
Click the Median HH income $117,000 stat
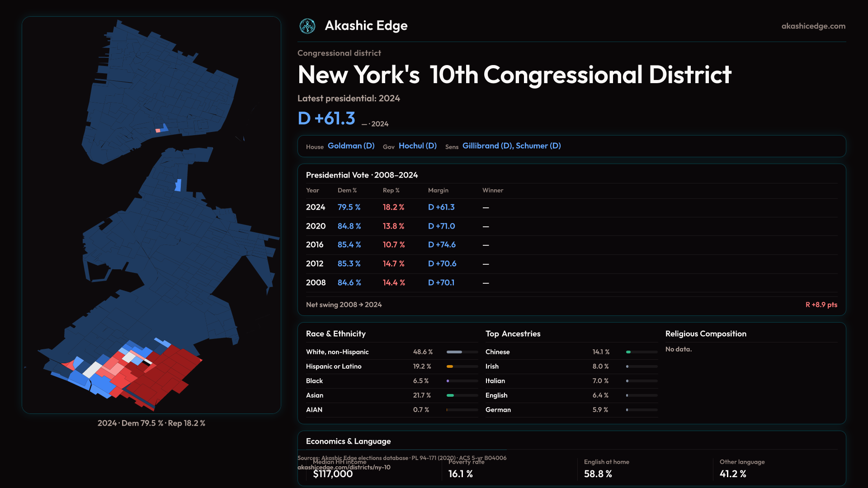[x=333, y=474]
